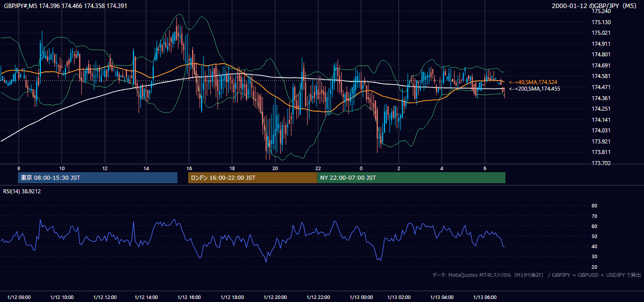Click the 1/12 22:00 time label

(x=318, y=297)
